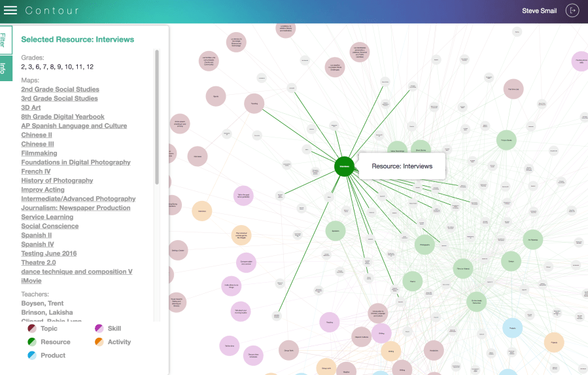Open the 2nd Grade Social Studies map
588x375 pixels.
pos(60,90)
